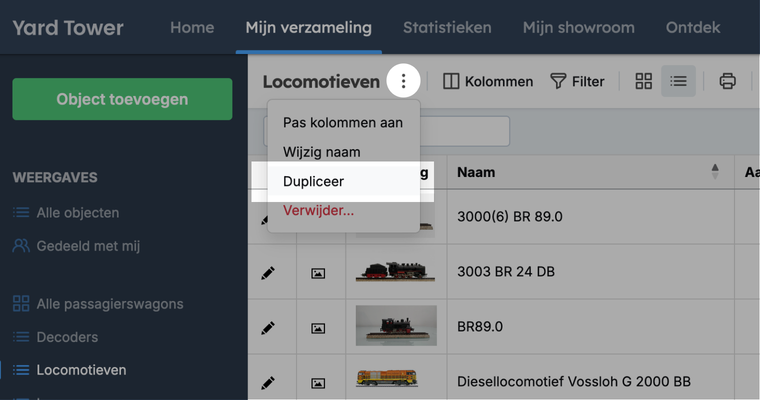Switch to list view icon
Image resolution: width=760 pixels, height=400 pixels.
[x=679, y=81]
